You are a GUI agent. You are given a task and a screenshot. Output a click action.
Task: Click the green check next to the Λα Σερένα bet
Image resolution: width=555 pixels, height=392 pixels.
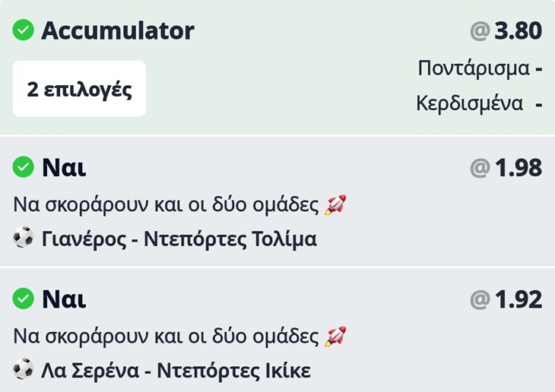(23, 299)
